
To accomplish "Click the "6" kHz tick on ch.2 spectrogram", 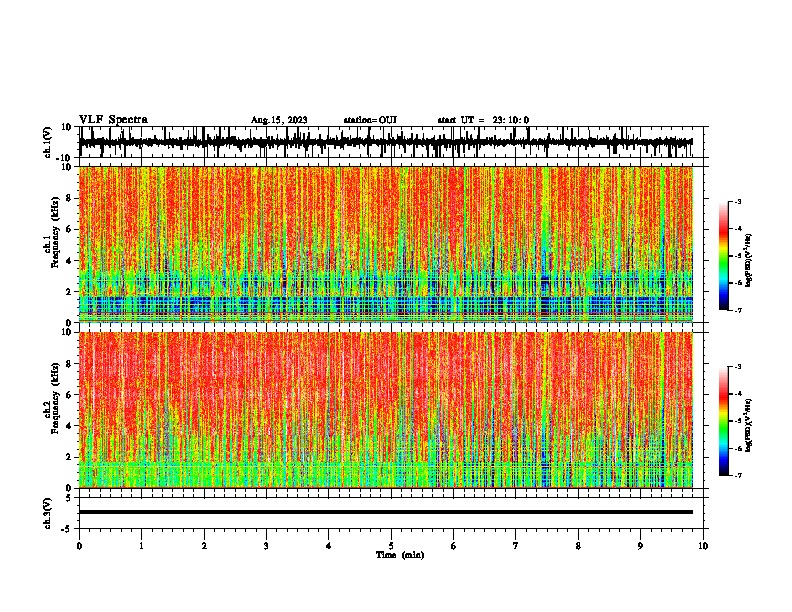I will click(69, 395).
